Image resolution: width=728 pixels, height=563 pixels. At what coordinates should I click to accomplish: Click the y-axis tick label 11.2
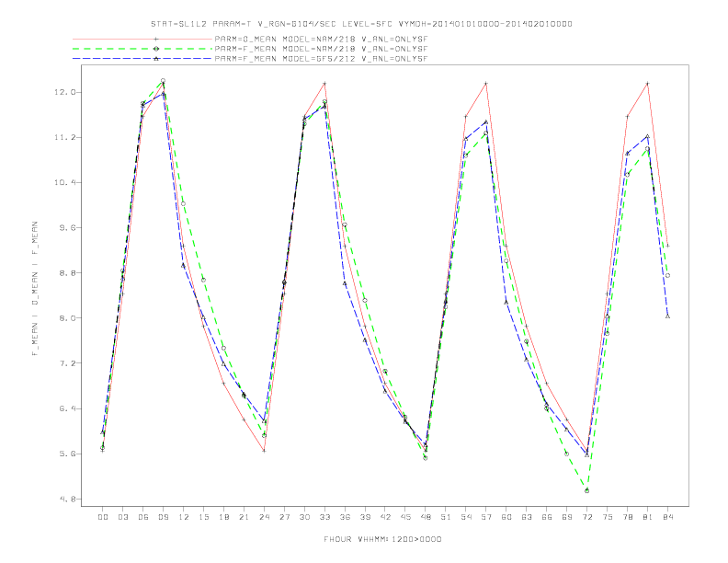pos(64,137)
